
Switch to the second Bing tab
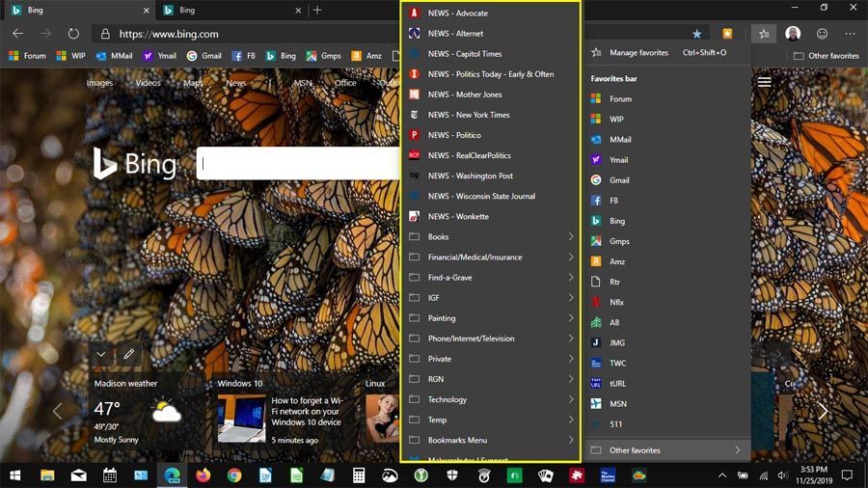231,10
